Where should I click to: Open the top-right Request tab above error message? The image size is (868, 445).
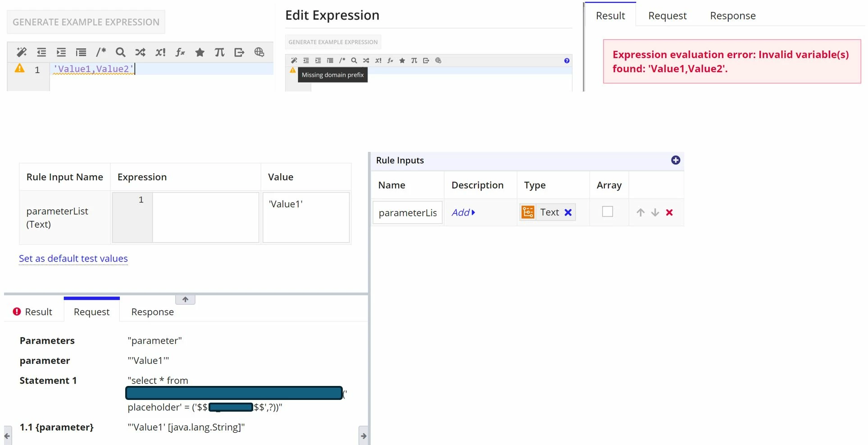[x=667, y=16]
